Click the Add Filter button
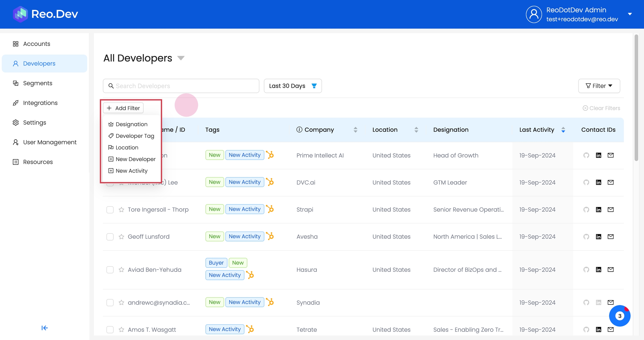This screenshot has width=644, height=340. [x=123, y=108]
